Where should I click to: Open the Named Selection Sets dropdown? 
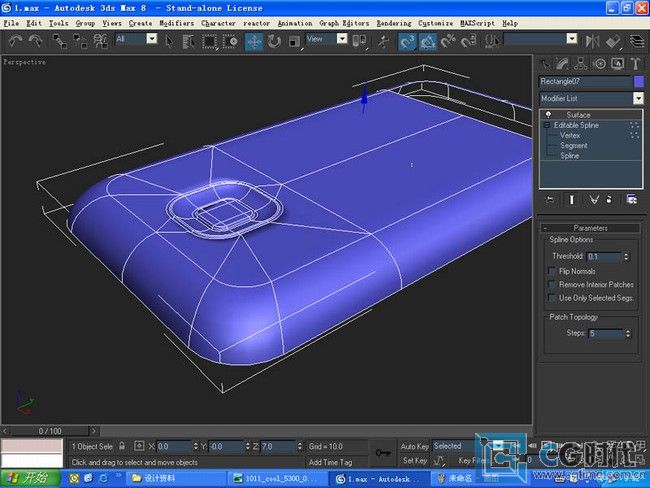point(572,39)
